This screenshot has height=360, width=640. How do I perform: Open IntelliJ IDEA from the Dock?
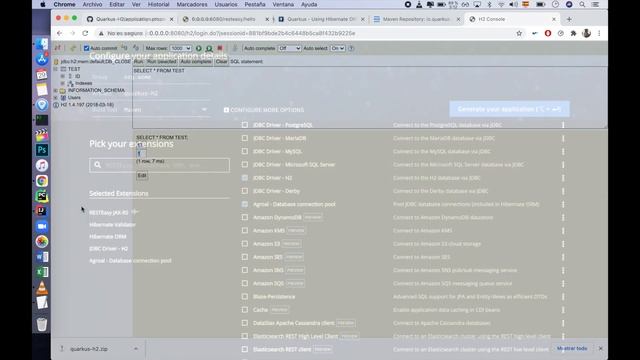42,211
